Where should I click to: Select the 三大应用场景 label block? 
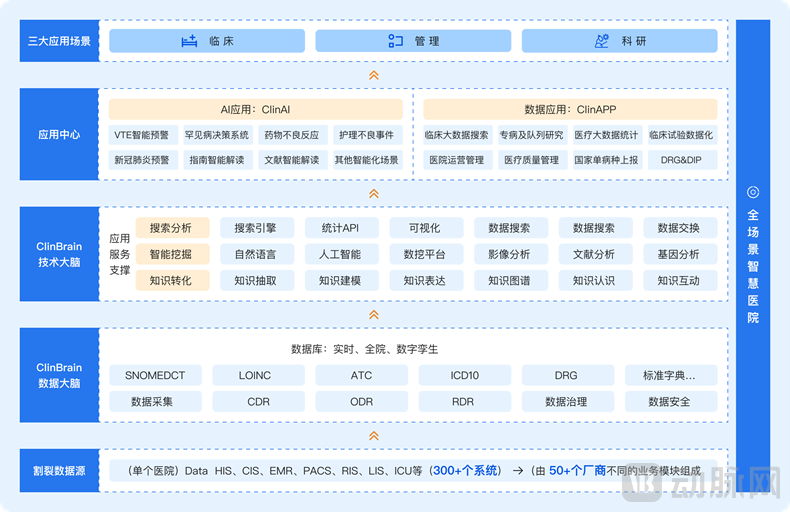[x=59, y=41]
